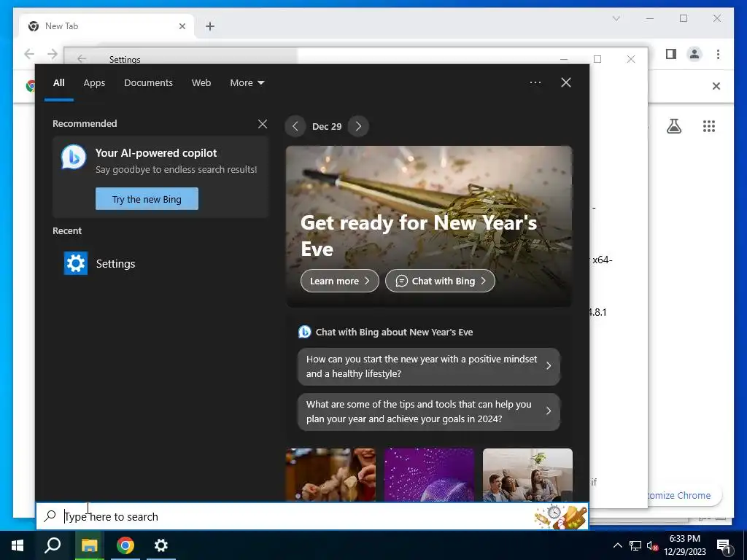747x560 pixels.
Task: Select the achieve goals in 2024 suggestion
Action: click(x=429, y=411)
